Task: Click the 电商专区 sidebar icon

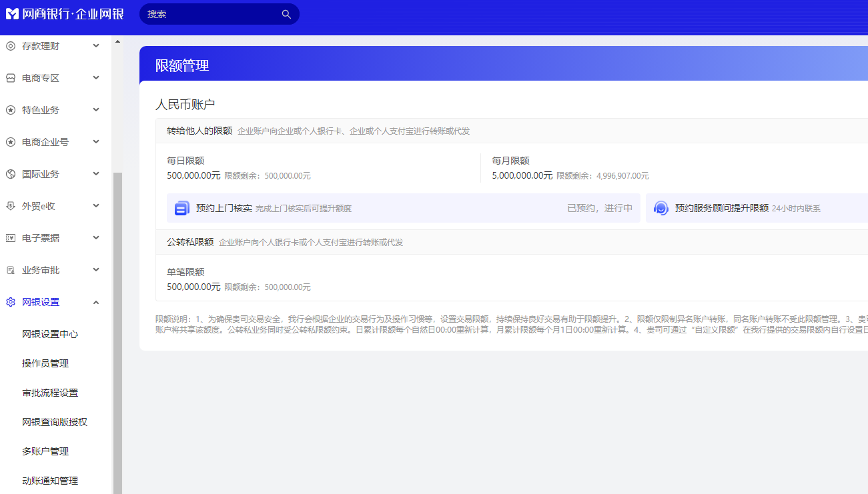Action: (x=11, y=78)
